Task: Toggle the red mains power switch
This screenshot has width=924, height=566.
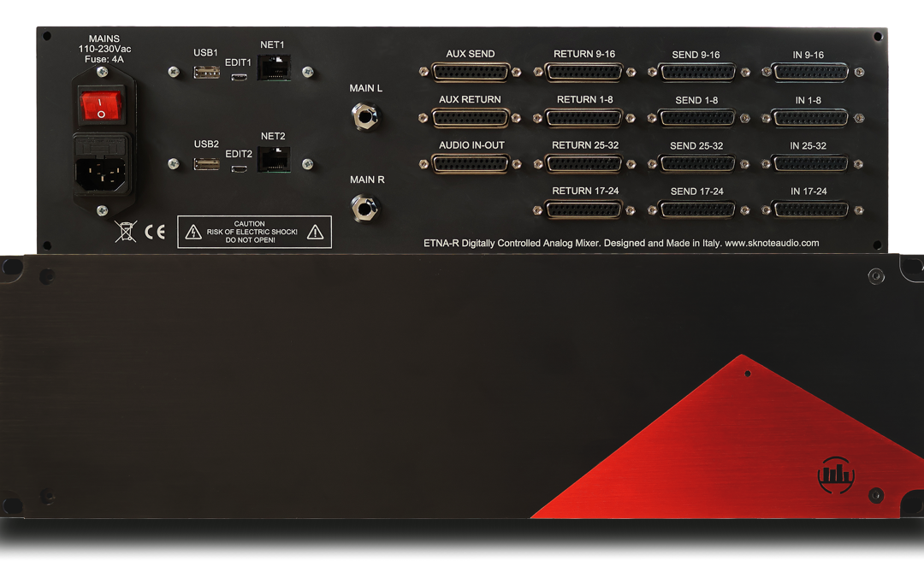Action: coord(102,106)
